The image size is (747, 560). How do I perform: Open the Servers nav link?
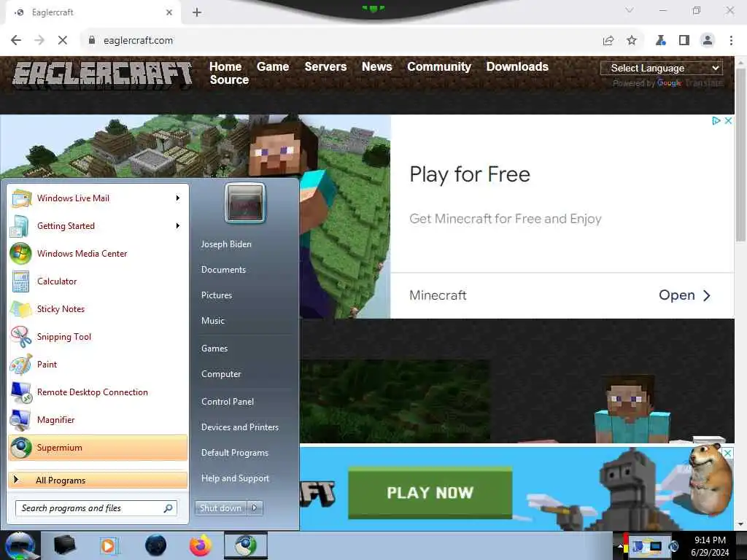326,66
